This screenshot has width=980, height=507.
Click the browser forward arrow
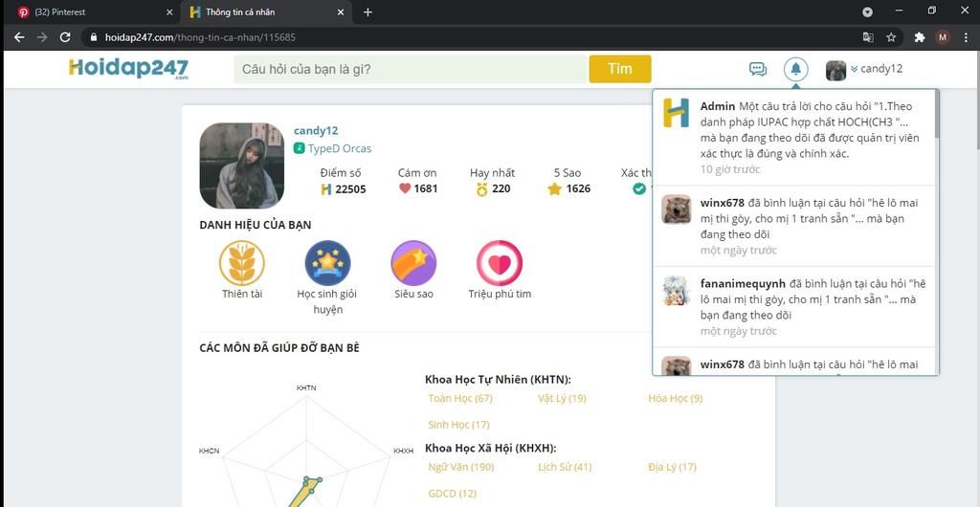click(x=42, y=37)
